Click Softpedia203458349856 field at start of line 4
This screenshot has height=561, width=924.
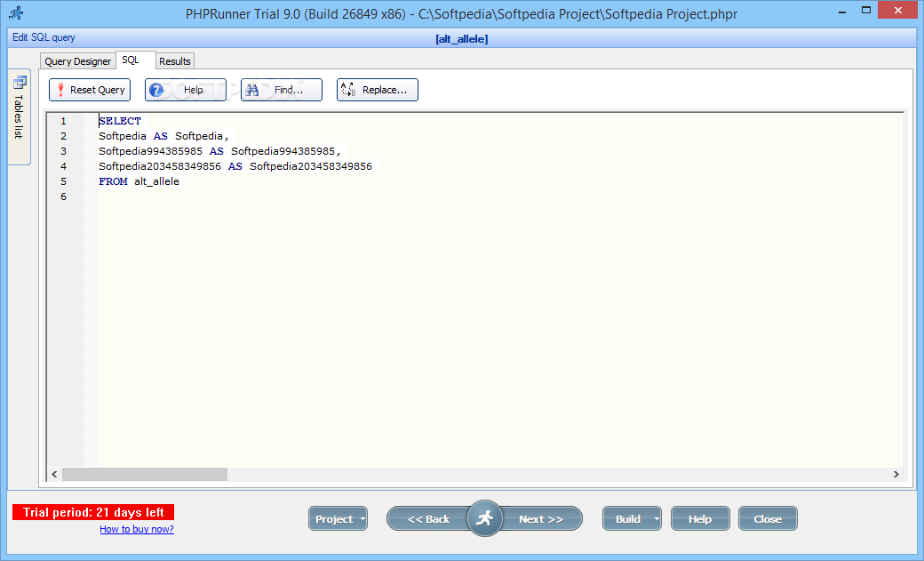[160, 166]
